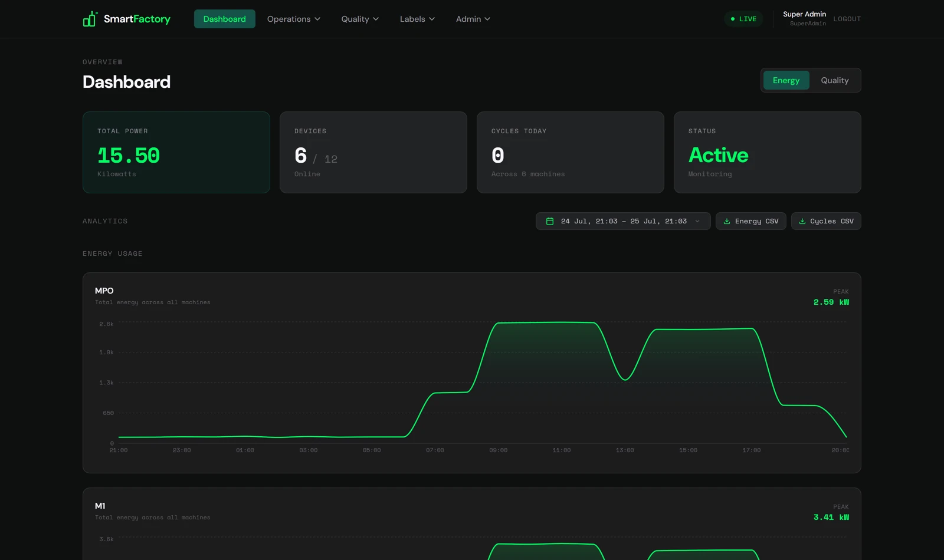
Task: Click the Dashboard page heading
Action: (126, 82)
